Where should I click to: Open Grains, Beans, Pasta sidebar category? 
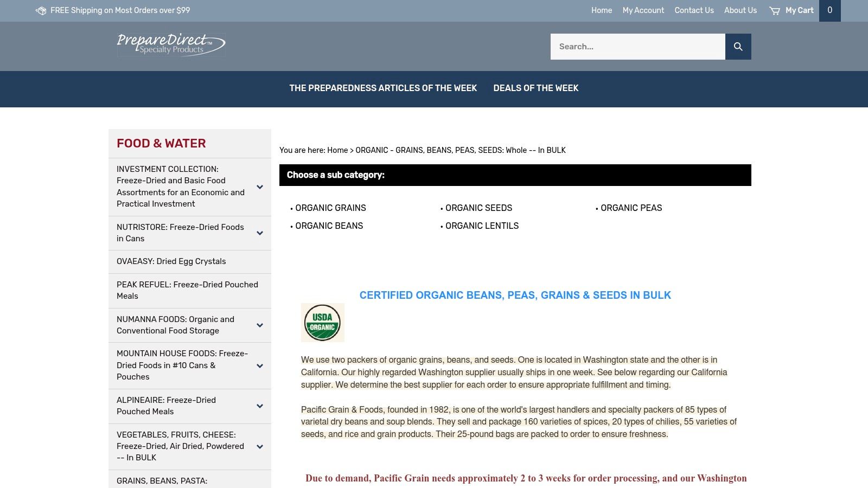(x=162, y=481)
